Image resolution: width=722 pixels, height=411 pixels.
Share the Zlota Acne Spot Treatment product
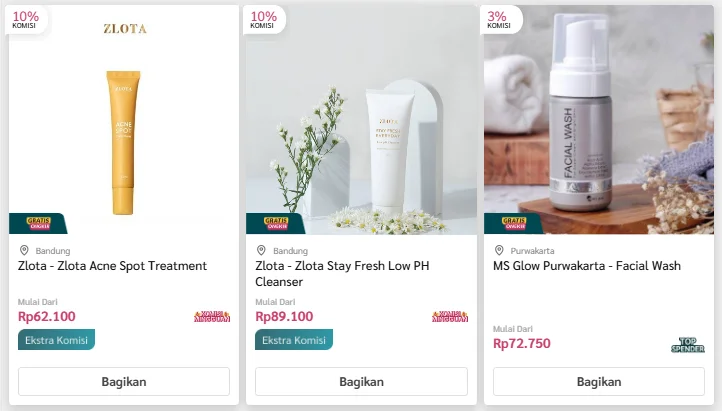coord(124,381)
